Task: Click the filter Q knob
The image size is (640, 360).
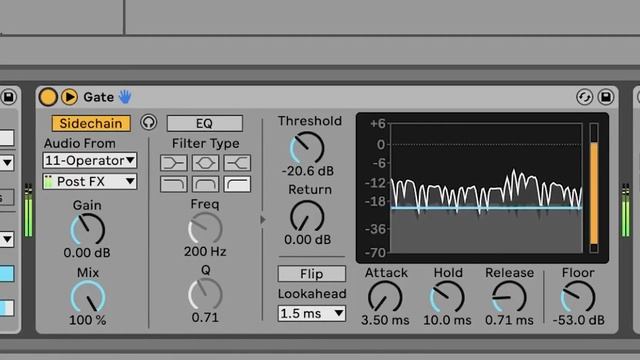Action: [205, 295]
